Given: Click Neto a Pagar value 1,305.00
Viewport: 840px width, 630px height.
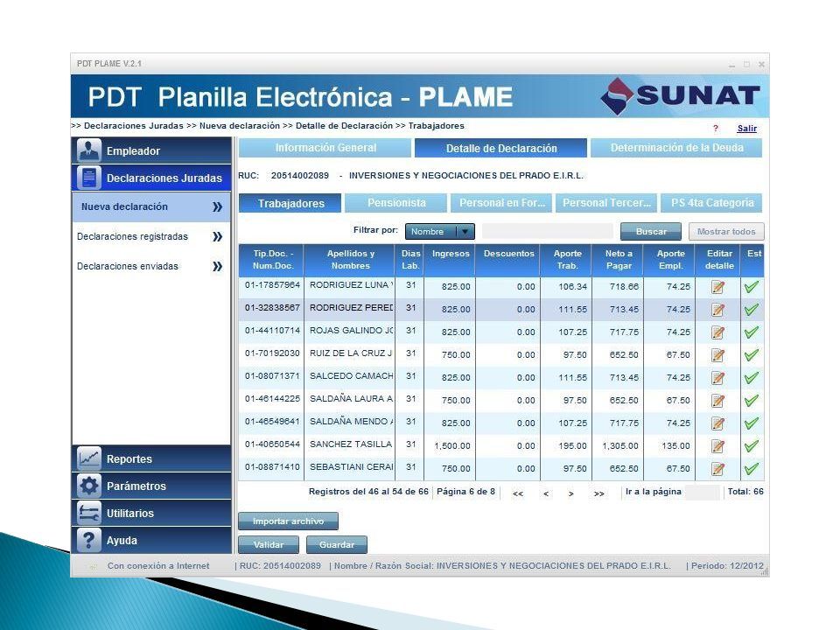Looking at the screenshot, I should point(620,445).
